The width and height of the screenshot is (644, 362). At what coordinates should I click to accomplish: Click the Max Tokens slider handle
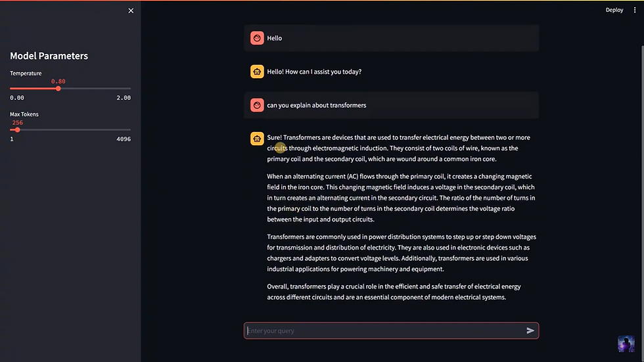pyautogui.click(x=18, y=129)
